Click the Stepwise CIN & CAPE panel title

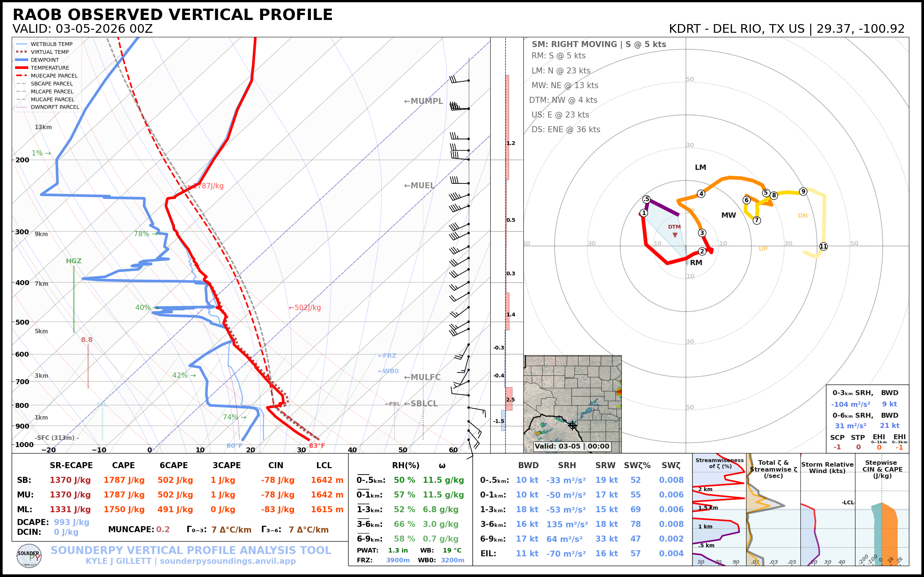(x=882, y=469)
